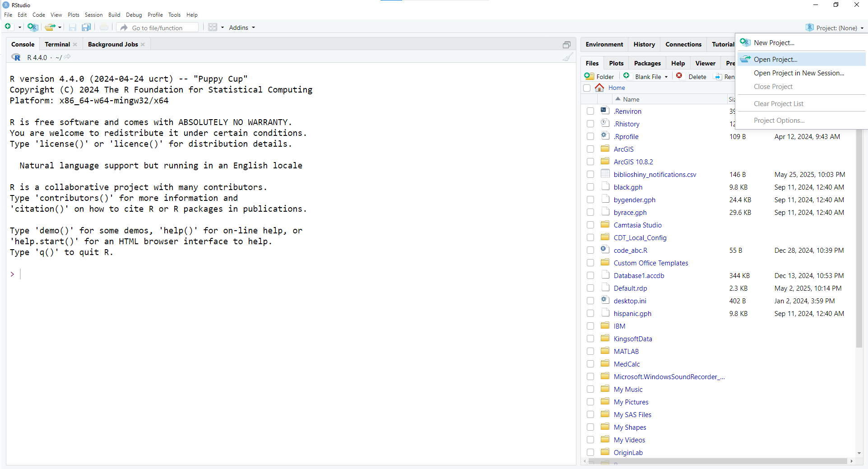
Task: Open the Tools menu
Action: pos(174,15)
